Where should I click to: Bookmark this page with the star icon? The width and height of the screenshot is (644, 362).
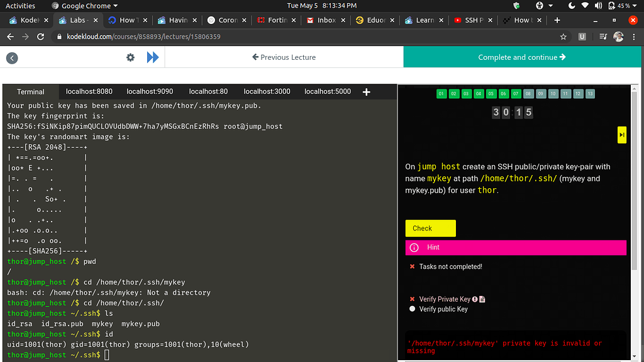(x=563, y=37)
